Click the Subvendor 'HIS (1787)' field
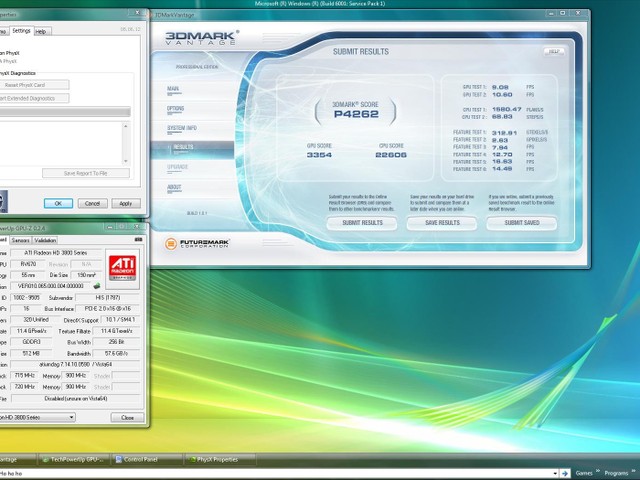Screen dimensions: 640x480 [x=109, y=298]
